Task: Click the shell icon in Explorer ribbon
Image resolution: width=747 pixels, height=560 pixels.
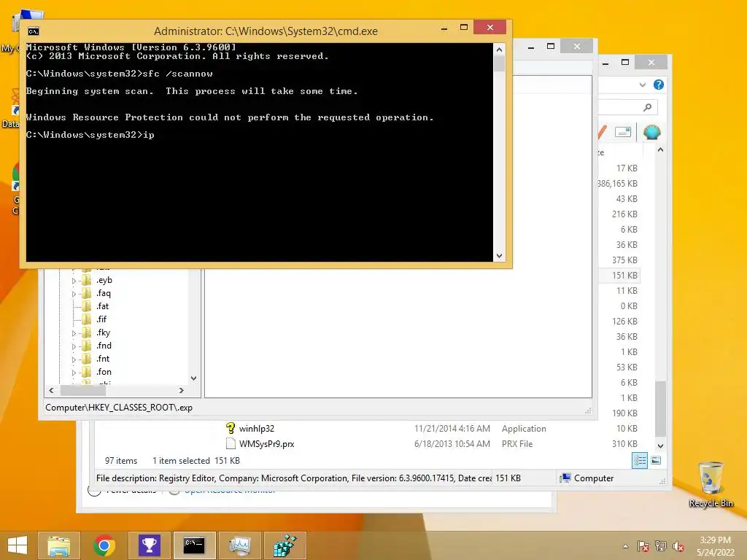Action: pyautogui.click(x=651, y=131)
